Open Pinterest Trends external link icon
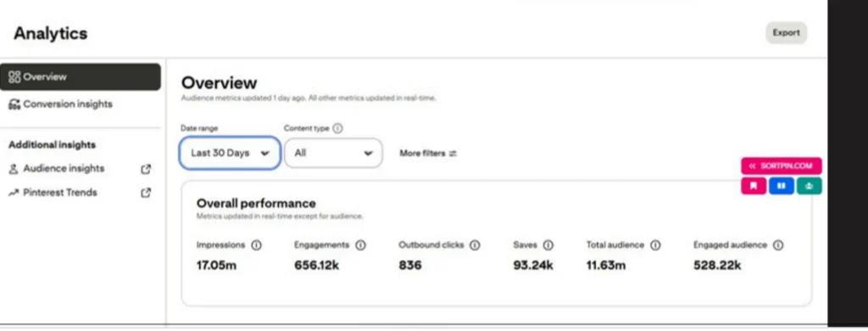This screenshot has width=868, height=331. pos(146,193)
